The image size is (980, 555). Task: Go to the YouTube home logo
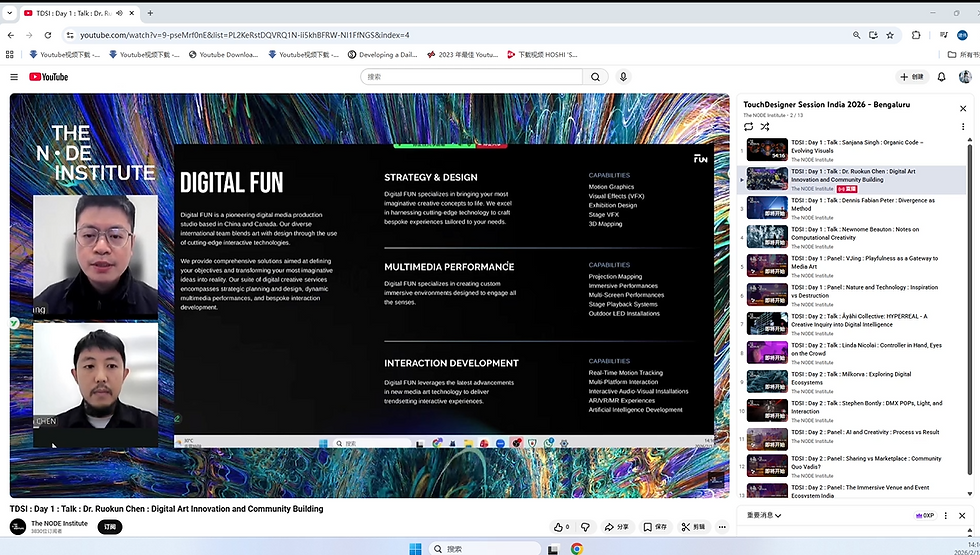[x=48, y=77]
